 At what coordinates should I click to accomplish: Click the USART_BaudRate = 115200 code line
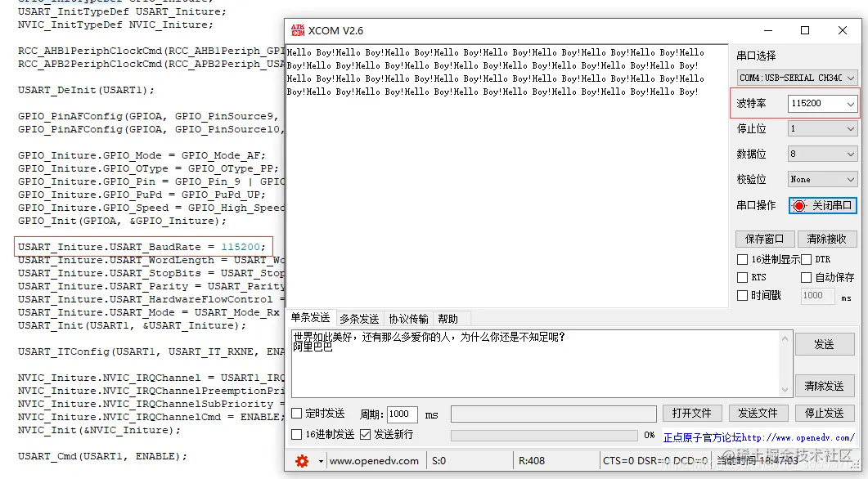142,247
